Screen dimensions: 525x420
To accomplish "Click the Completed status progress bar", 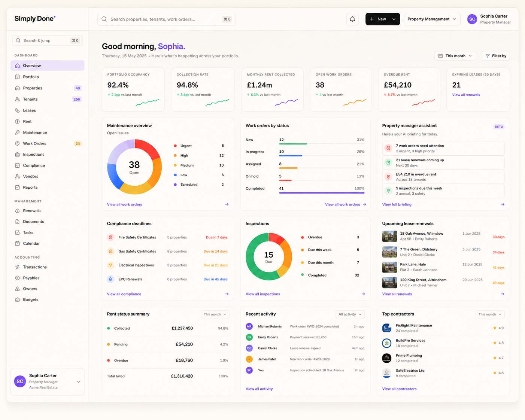I will coord(322,193).
